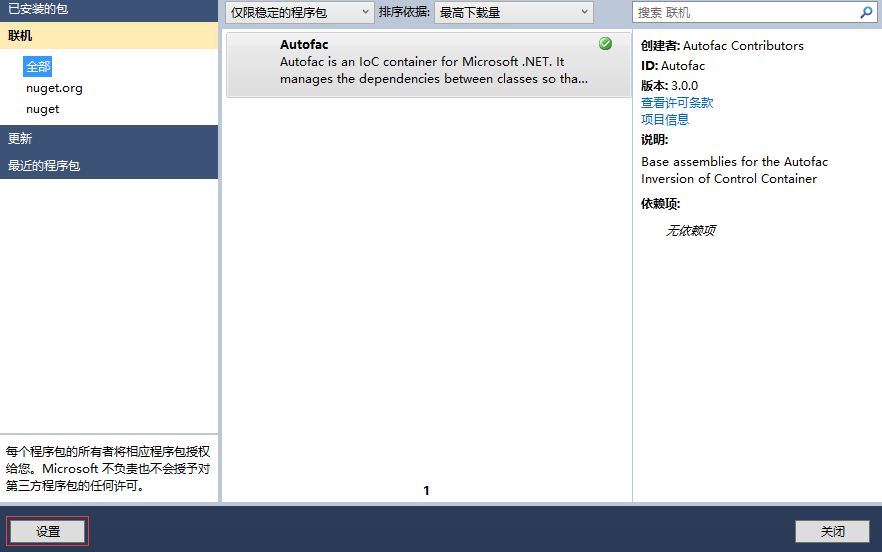Open the 项目信息 link
The width and height of the screenshot is (882, 552).
coord(665,119)
